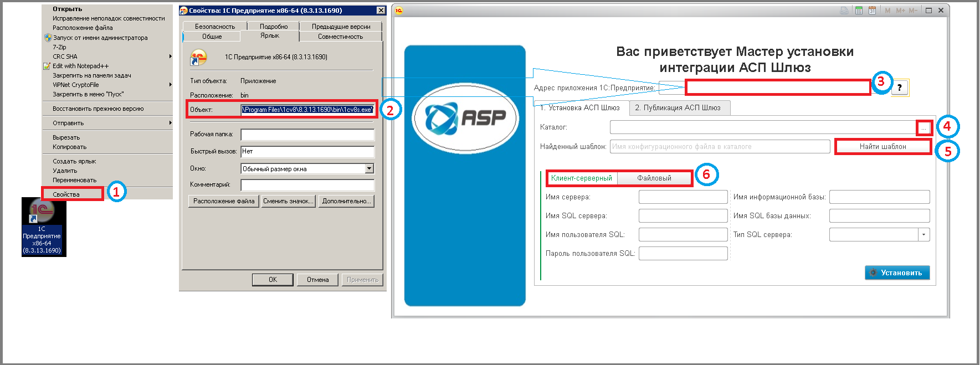
Task: Select 7-Zip in the context menu
Action: 59,47
